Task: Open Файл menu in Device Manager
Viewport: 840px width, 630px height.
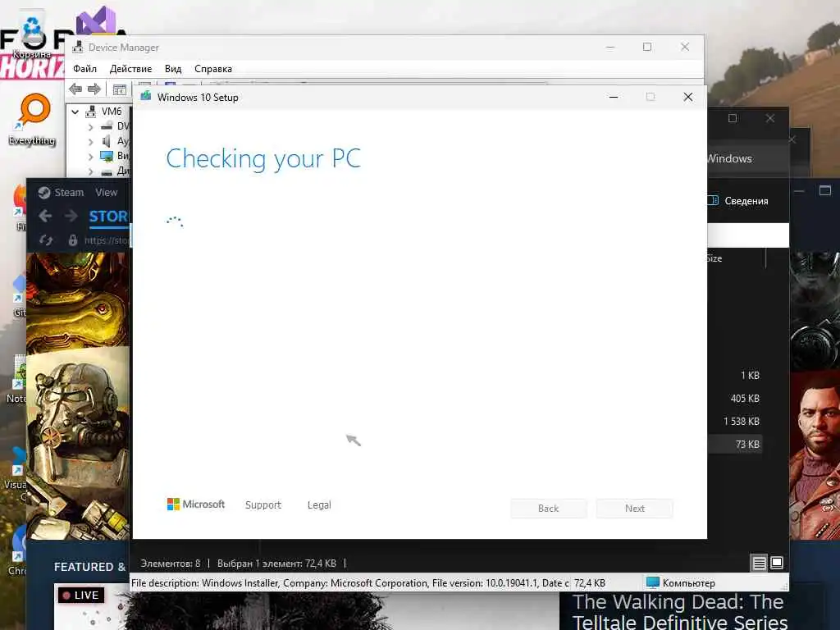Action: click(x=84, y=69)
